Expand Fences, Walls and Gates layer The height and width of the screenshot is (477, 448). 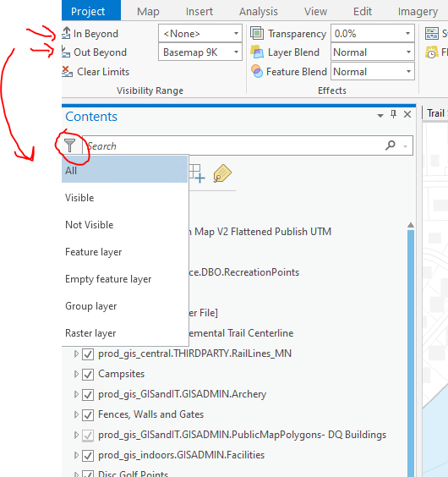(76, 414)
